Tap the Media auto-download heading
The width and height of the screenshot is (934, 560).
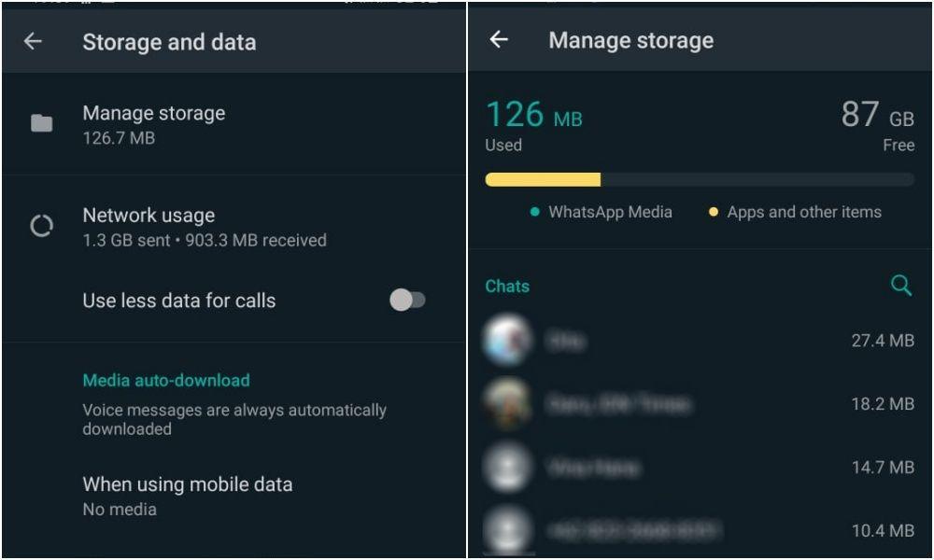166,380
